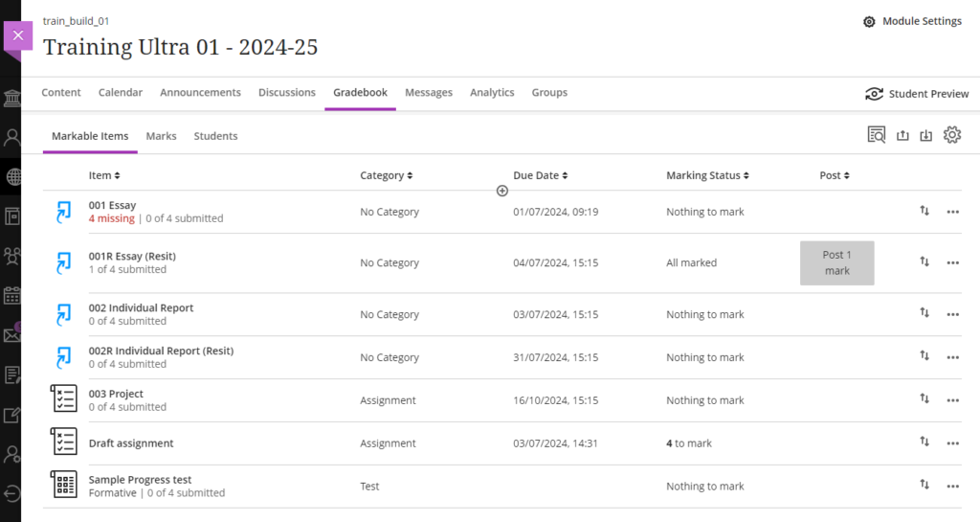Select the Gradebook tab
Viewport: 980px width, 522px height.
click(x=360, y=93)
